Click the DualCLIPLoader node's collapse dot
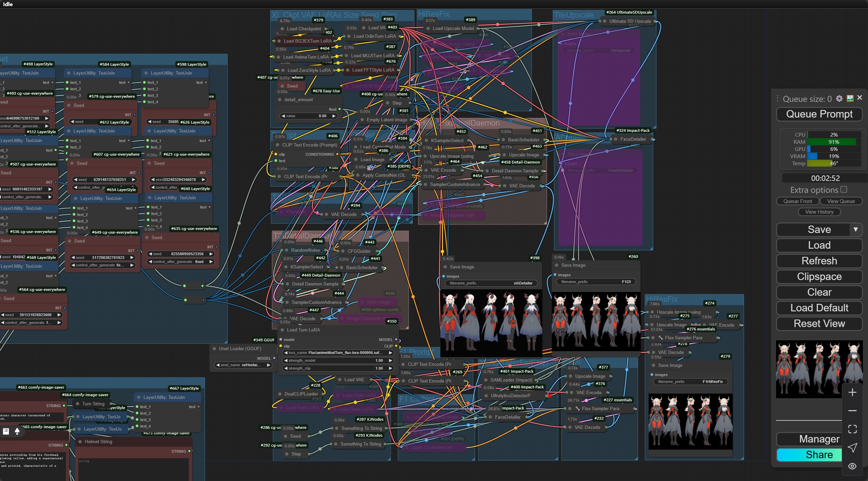 click(280, 394)
